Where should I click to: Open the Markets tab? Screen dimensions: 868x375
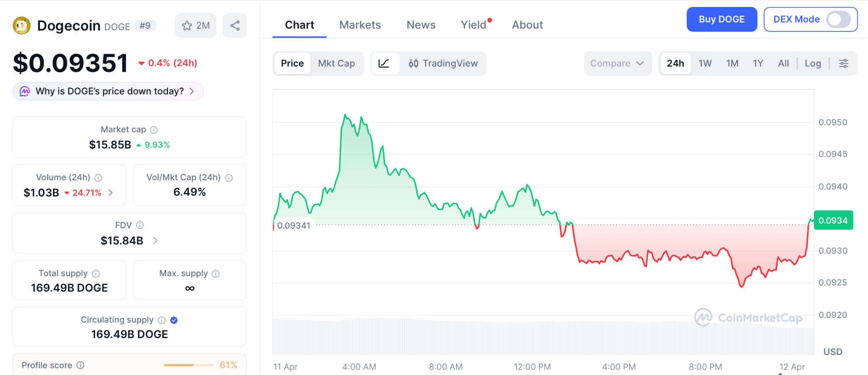point(360,25)
